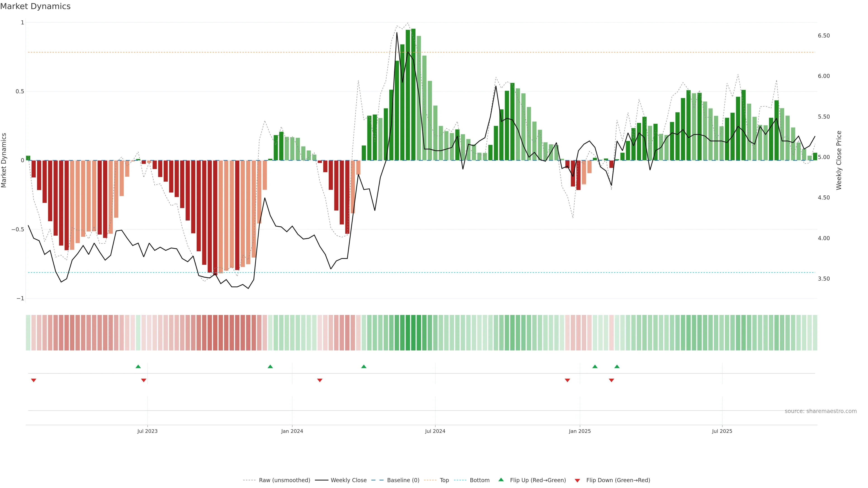868x488 pixels.
Task: Click the Weekly Close Price axis title
Action: [x=839, y=160]
